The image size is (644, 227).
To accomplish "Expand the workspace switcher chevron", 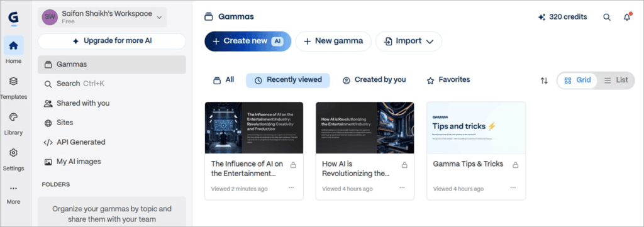I will (x=159, y=17).
